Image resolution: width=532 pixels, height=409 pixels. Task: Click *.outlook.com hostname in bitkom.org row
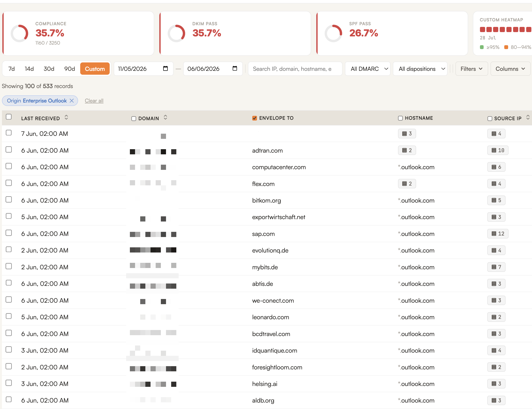[x=416, y=200]
